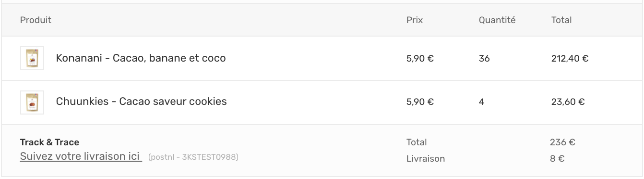Screen dimensions: 644x179
Task: Click the order total amount 236 €
Action: coord(562,142)
